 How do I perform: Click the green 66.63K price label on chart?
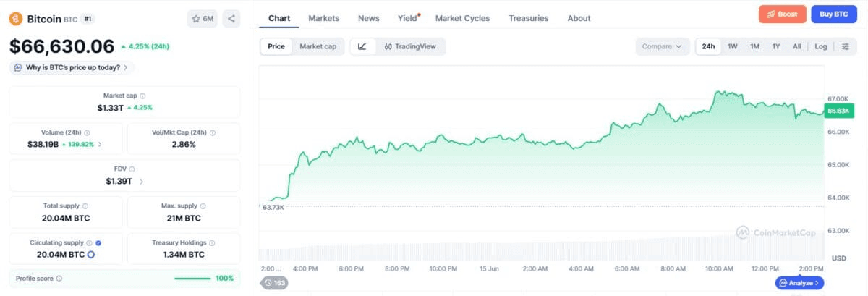tap(839, 111)
